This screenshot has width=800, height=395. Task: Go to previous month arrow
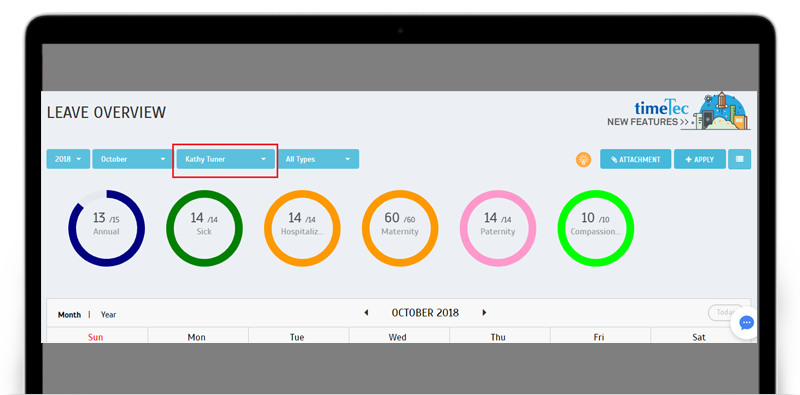(x=366, y=313)
